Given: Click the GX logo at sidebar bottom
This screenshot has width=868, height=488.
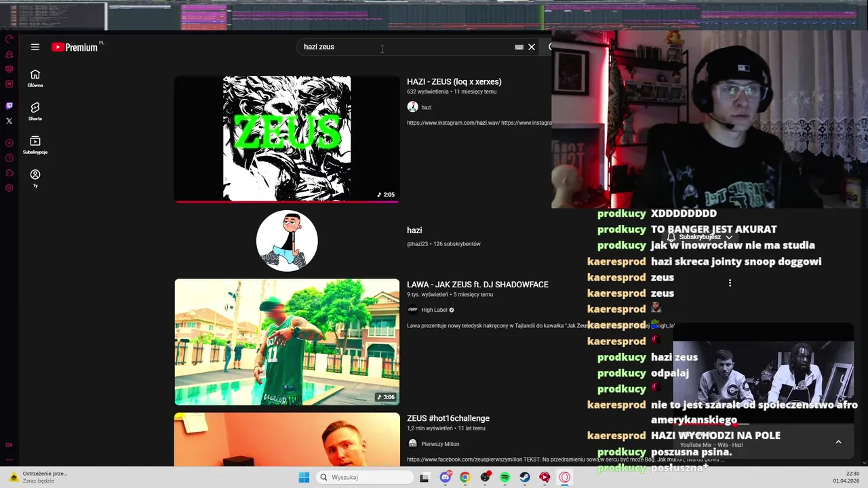Looking at the screenshot, I should click(9, 445).
